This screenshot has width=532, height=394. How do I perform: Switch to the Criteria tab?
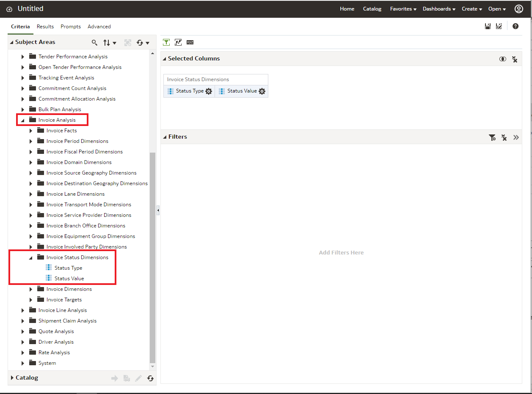[x=20, y=27]
